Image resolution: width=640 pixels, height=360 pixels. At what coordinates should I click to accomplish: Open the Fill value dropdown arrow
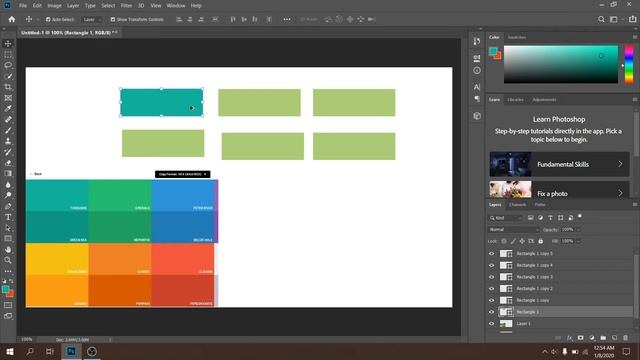click(578, 241)
